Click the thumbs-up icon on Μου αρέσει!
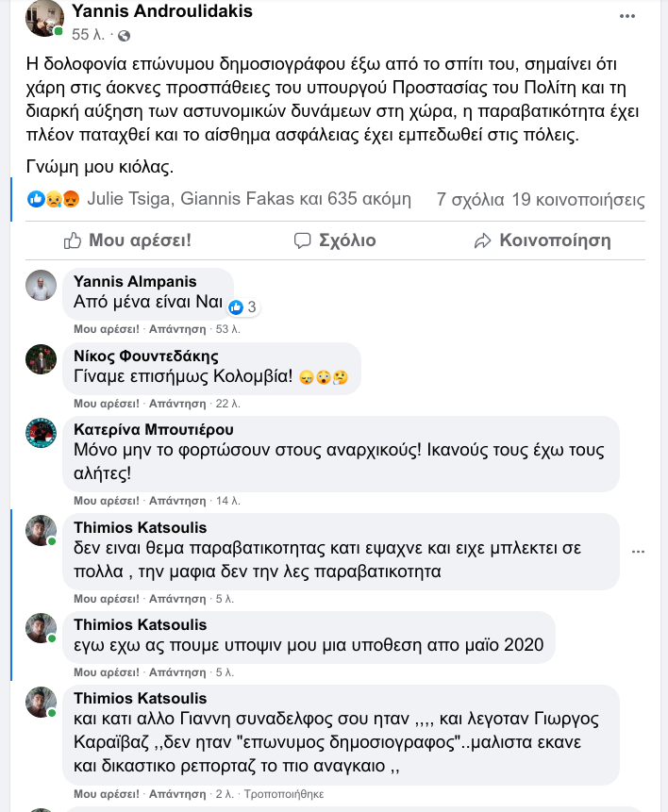This screenshot has height=812, width=668. tap(73, 240)
